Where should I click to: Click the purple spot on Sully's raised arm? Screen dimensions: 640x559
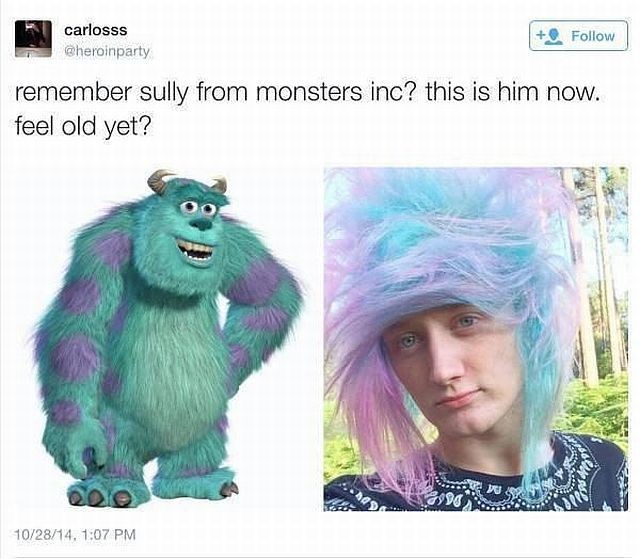coord(256,281)
